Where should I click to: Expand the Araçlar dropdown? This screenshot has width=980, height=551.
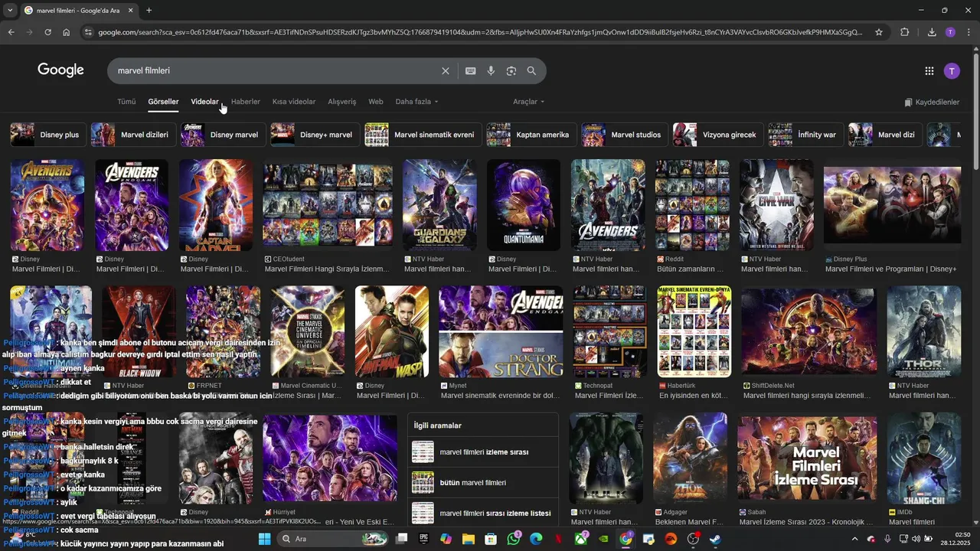click(529, 102)
